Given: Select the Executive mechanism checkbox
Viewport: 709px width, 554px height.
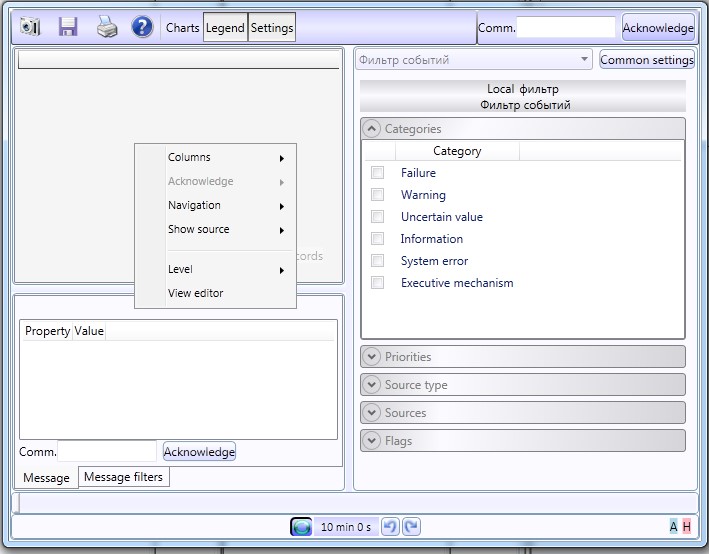Looking at the screenshot, I should 377,283.
